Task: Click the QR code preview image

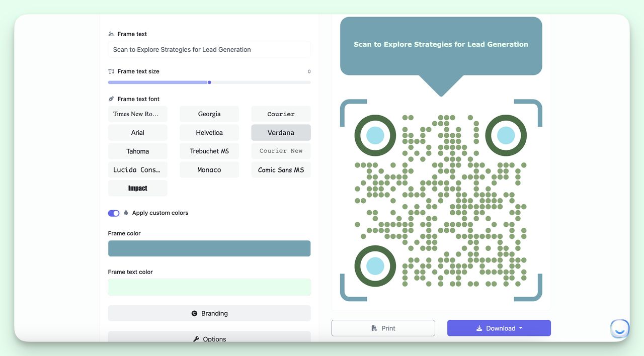Action: pos(441,200)
